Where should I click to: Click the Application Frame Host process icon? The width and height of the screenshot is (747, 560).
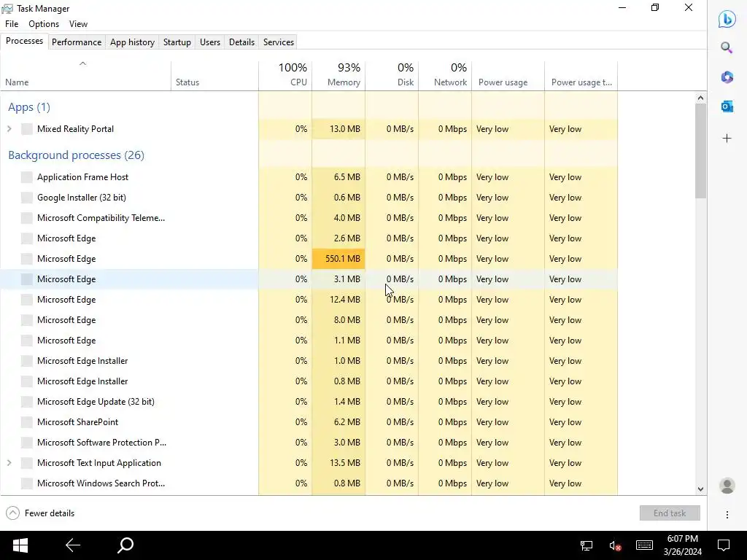pos(27,177)
